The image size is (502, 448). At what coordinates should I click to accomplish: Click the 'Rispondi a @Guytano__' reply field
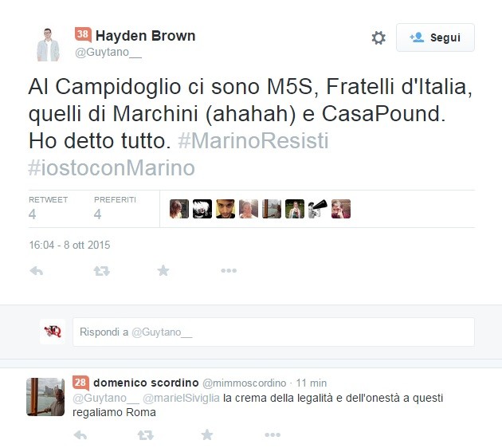coord(273,332)
